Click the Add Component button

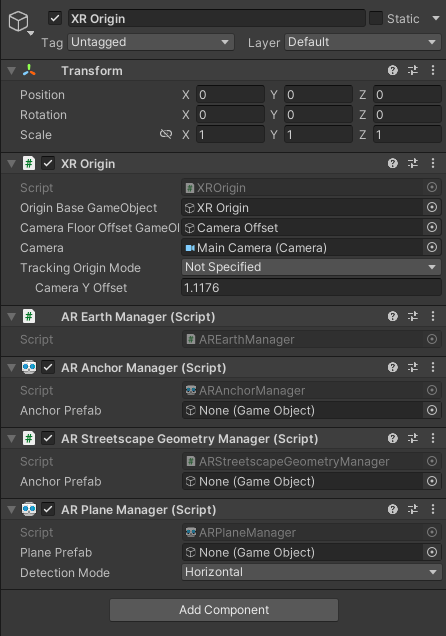224,610
